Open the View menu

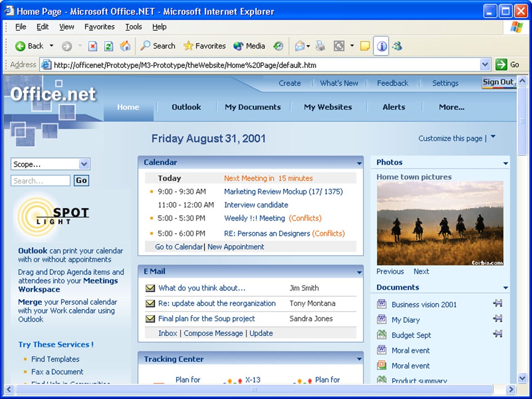[x=66, y=27]
